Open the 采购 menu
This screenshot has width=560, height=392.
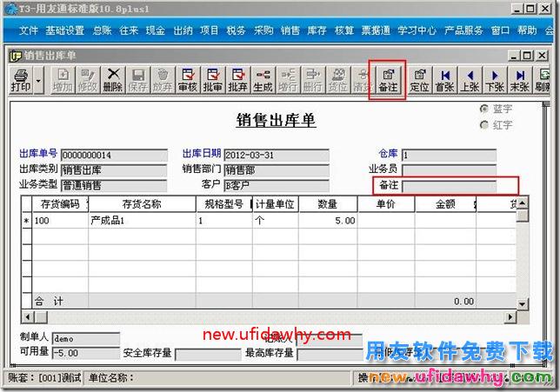pyautogui.click(x=263, y=30)
